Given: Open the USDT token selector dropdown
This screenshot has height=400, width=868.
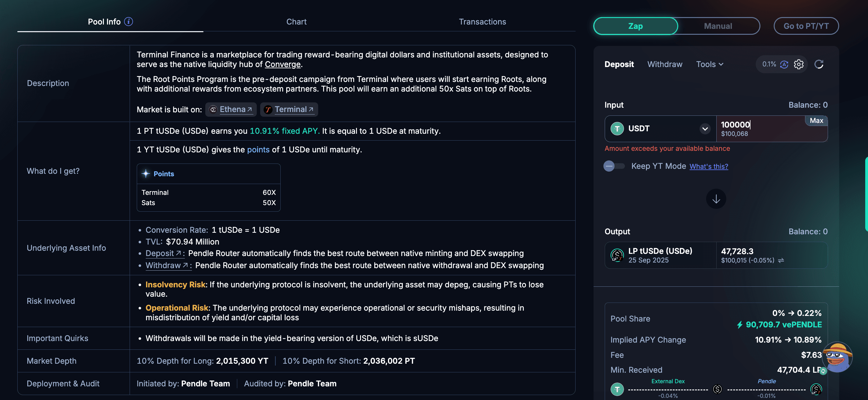Looking at the screenshot, I should coord(661,128).
